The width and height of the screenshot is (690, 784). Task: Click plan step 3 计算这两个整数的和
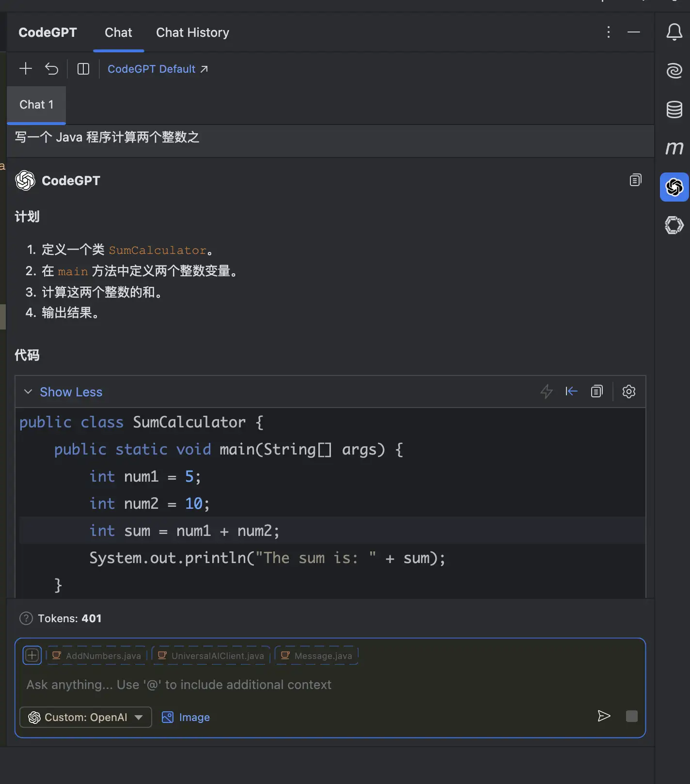(102, 292)
